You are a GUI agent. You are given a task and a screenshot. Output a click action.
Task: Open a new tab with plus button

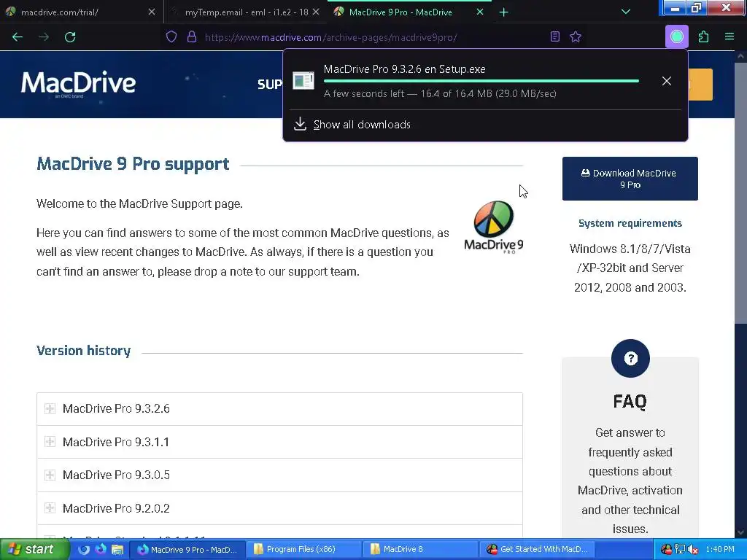click(503, 12)
